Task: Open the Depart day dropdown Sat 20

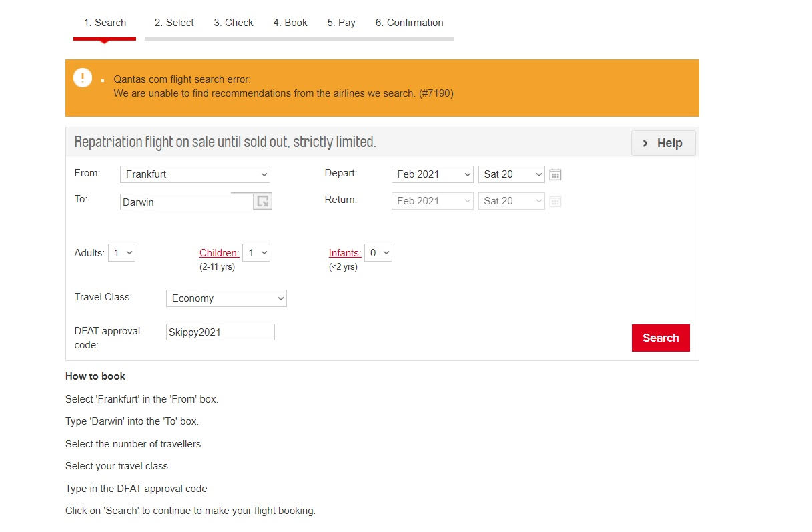Action: pyautogui.click(x=511, y=174)
